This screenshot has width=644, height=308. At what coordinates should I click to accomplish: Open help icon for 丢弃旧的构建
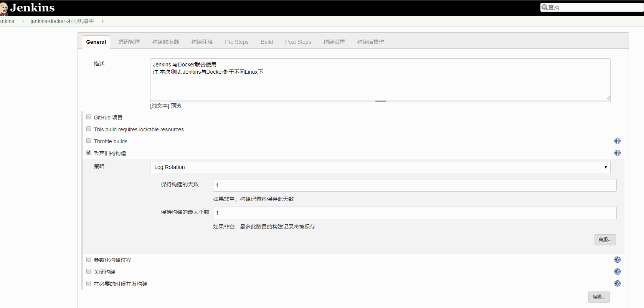[617, 153]
